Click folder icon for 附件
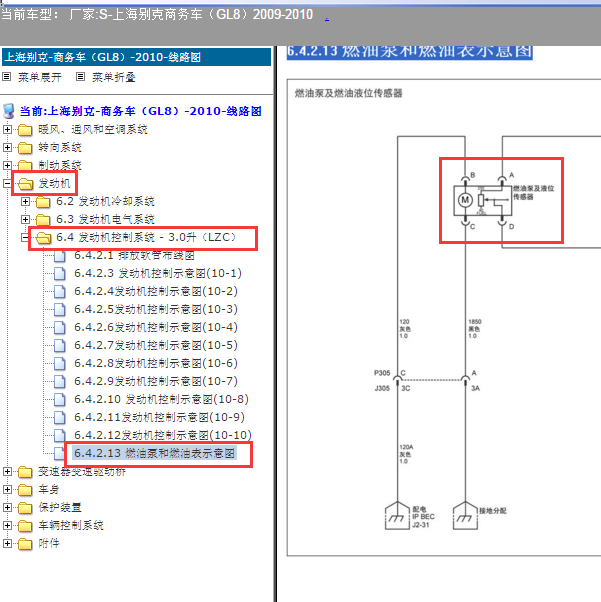This screenshot has height=602, width=601. point(25,544)
